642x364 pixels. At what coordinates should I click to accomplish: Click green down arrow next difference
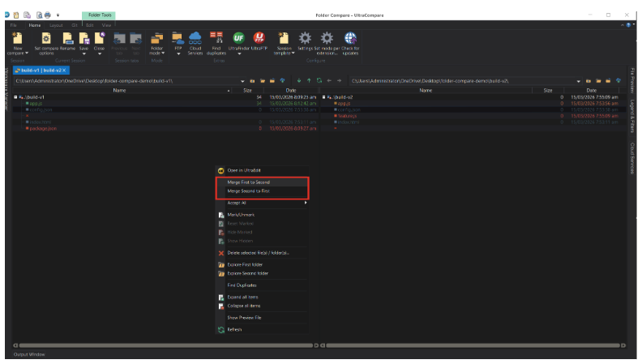[x=299, y=80]
